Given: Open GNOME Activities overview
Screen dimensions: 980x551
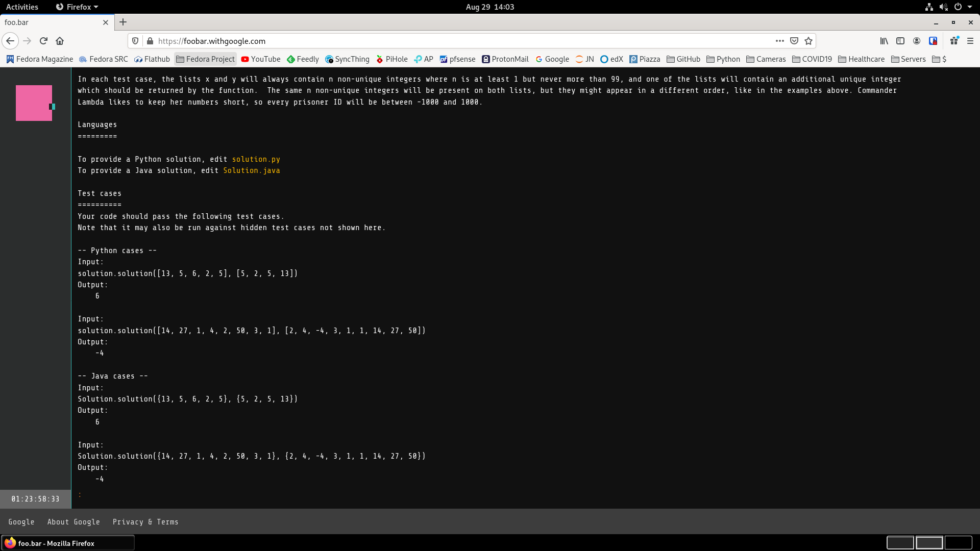Looking at the screenshot, I should (x=22, y=7).
